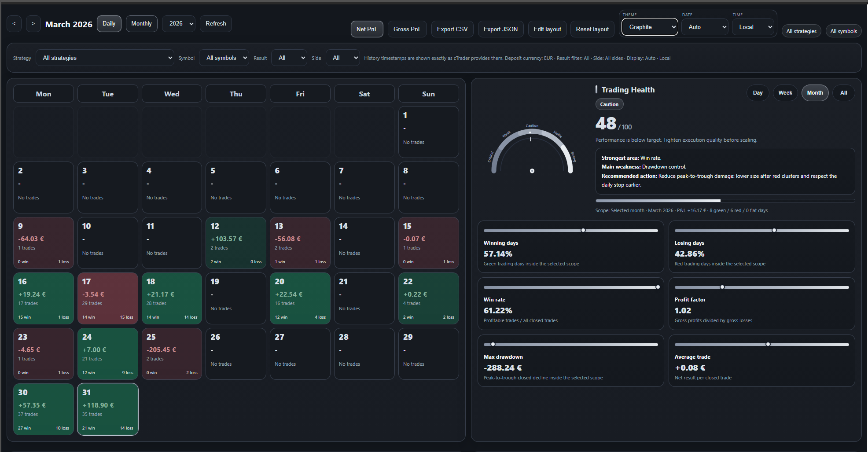Switch Trading Health to Day scope
The width and height of the screenshot is (868, 452).
[758, 92]
